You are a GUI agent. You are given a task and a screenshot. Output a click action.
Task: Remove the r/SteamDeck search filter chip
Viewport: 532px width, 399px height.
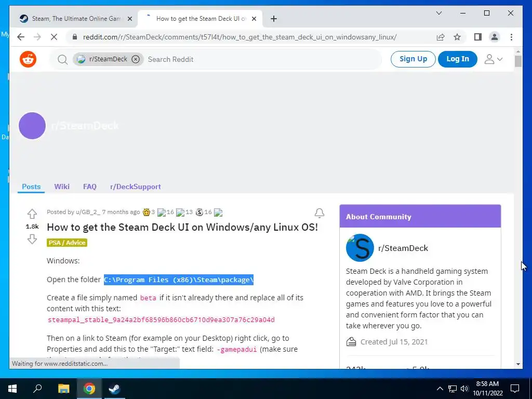(x=136, y=59)
